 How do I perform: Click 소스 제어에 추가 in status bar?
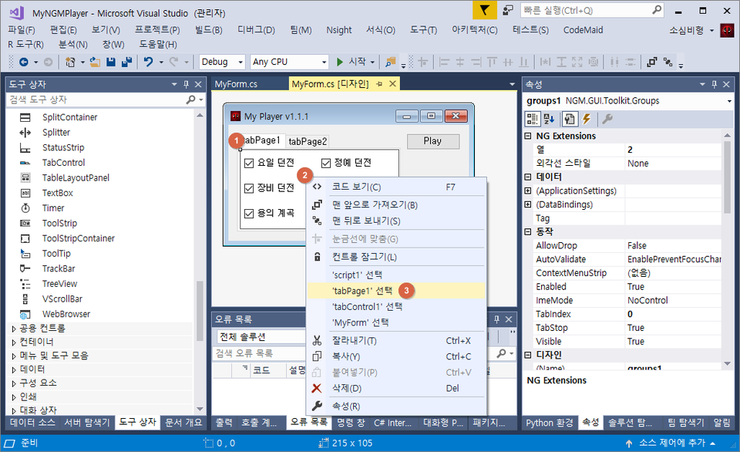pos(672,443)
